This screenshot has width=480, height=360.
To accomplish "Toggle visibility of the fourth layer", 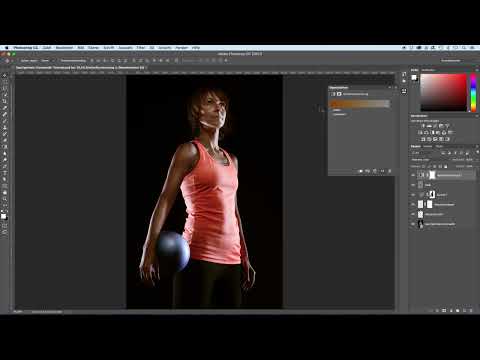I will [x=413, y=204].
